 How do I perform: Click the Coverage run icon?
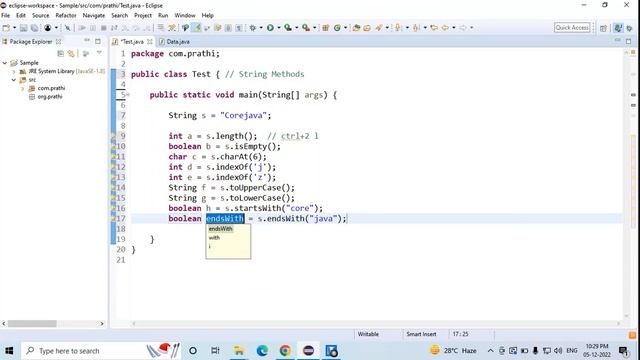click(x=288, y=28)
